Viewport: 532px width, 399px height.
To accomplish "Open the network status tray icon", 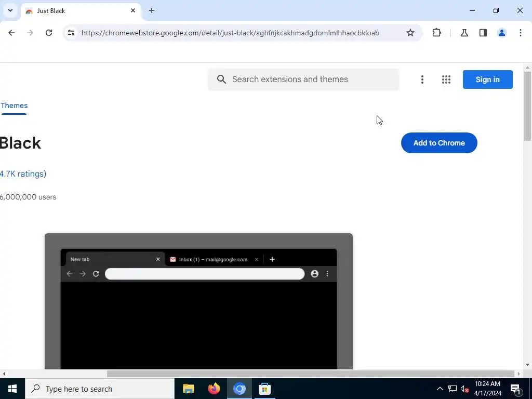I will (453, 389).
